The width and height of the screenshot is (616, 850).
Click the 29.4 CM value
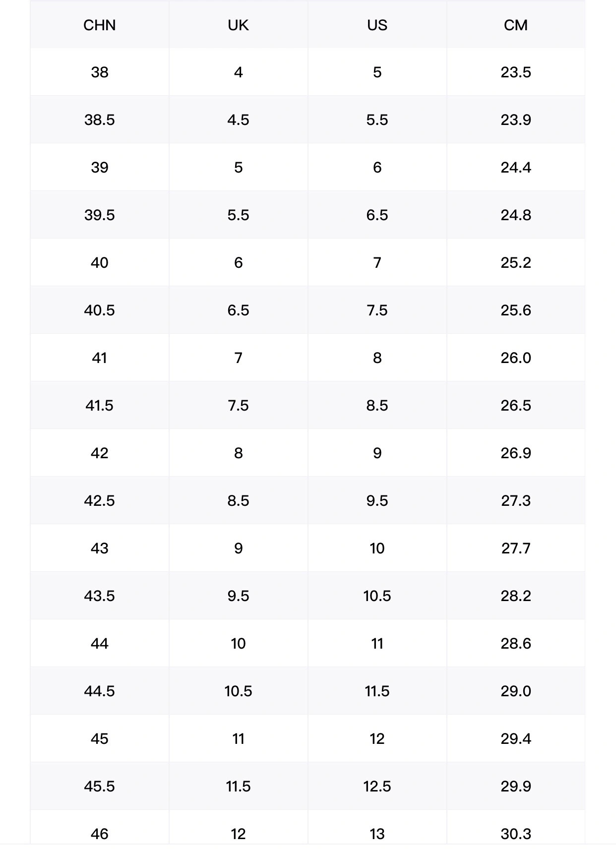pyautogui.click(x=516, y=739)
